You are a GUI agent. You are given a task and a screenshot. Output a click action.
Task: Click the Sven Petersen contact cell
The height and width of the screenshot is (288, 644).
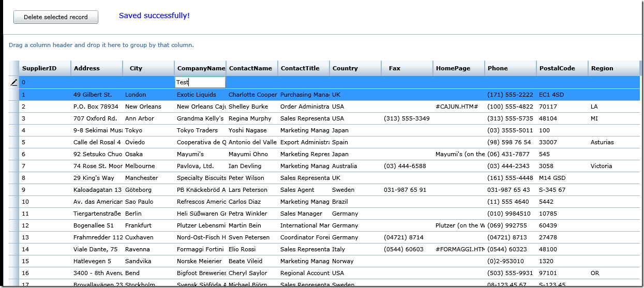[252, 237]
